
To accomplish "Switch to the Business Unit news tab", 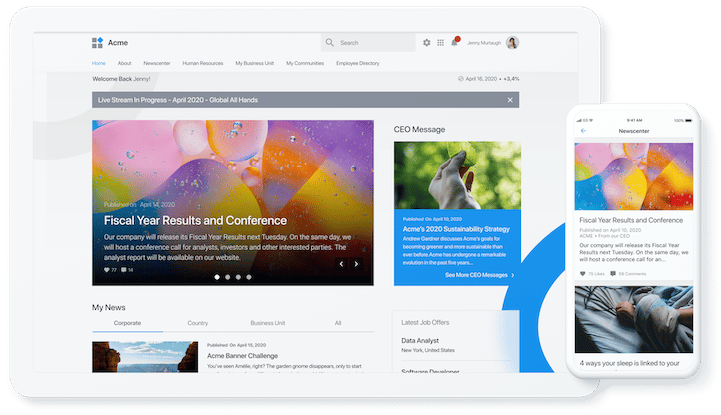I will 268,323.
